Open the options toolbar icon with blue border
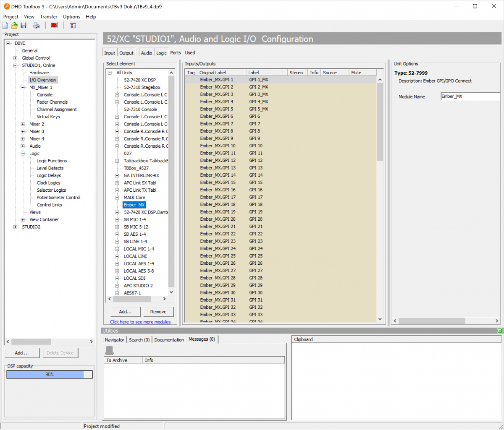The width and height of the screenshot is (504, 430). [72, 26]
